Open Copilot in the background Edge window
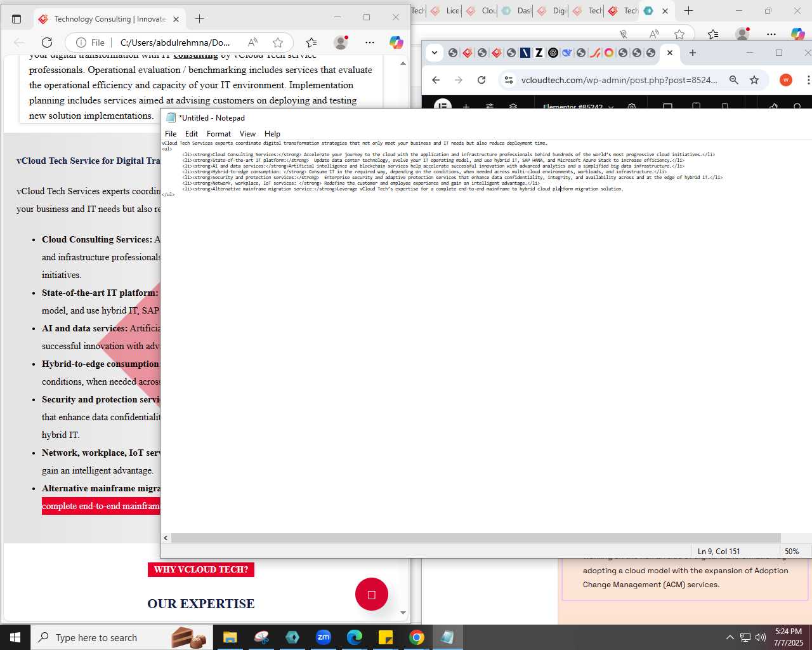Screen dimensions: 812x650 point(797,34)
